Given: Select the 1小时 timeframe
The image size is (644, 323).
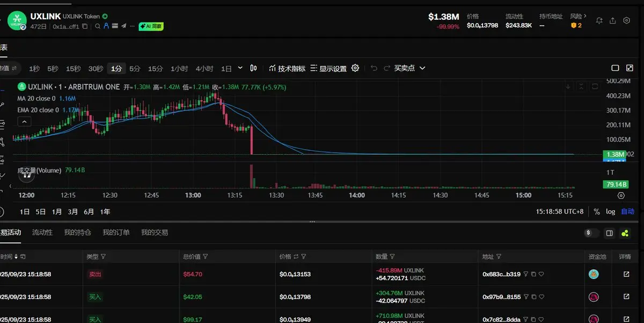Looking at the screenshot, I should tap(179, 69).
